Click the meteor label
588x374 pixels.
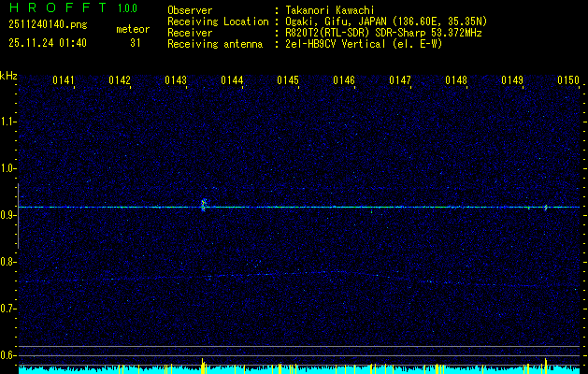(x=133, y=29)
